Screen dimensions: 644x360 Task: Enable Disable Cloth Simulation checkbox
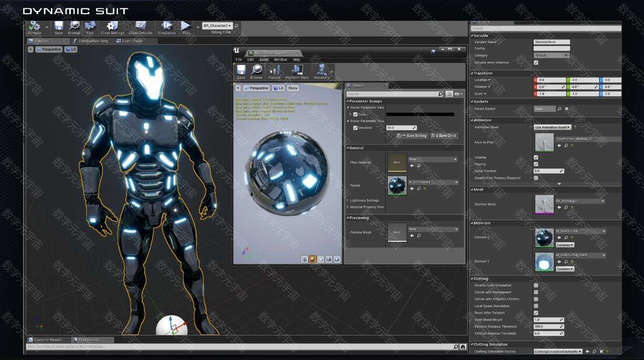(536, 285)
